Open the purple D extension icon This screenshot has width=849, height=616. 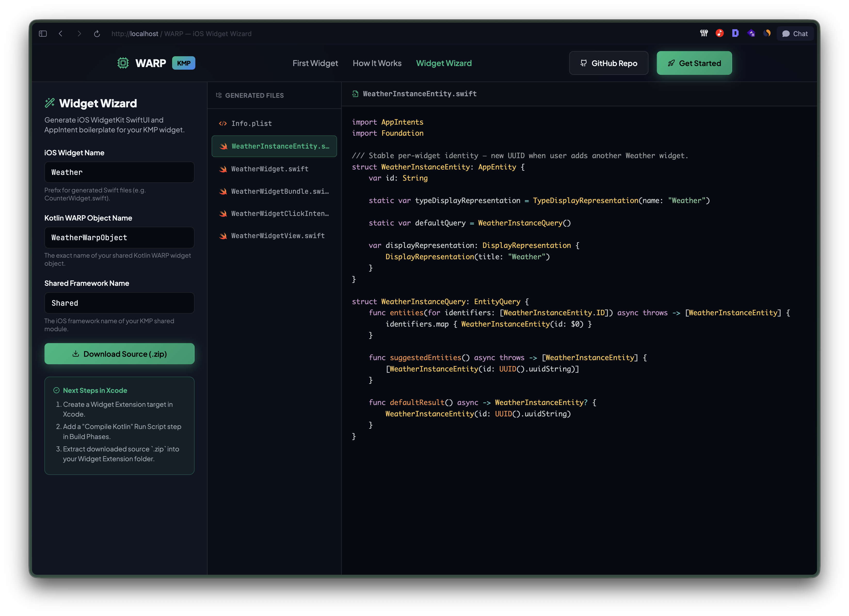pyautogui.click(x=735, y=33)
